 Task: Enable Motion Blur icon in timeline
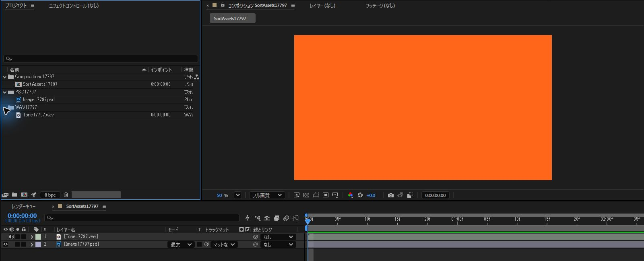286,218
